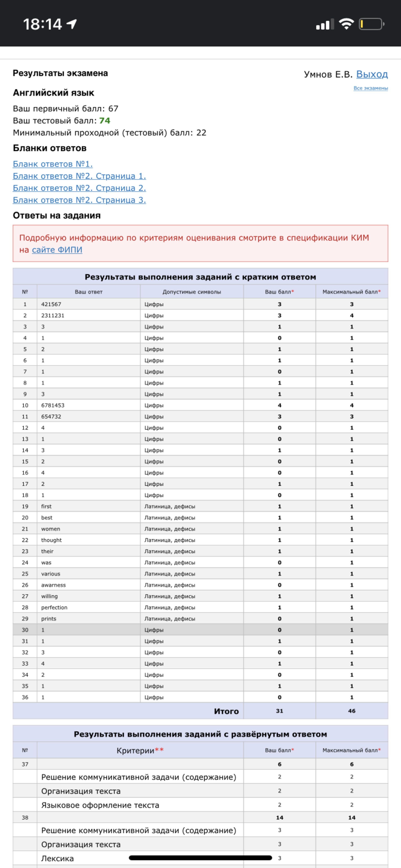Click the answer 'best' in row 20
Image resolution: width=401 pixels, height=868 pixels.
[47, 518]
